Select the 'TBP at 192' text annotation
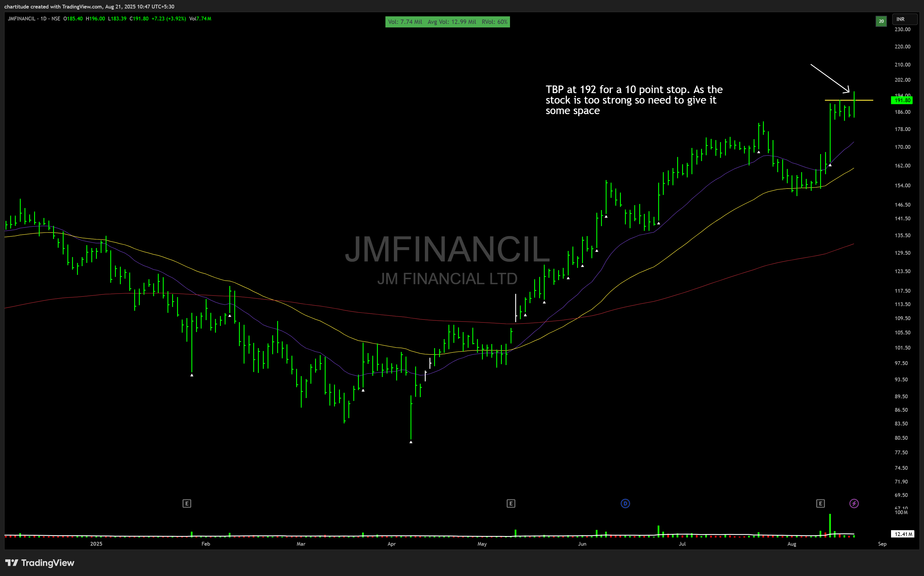This screenshot has width=924, height=576. tap(634, 100)
